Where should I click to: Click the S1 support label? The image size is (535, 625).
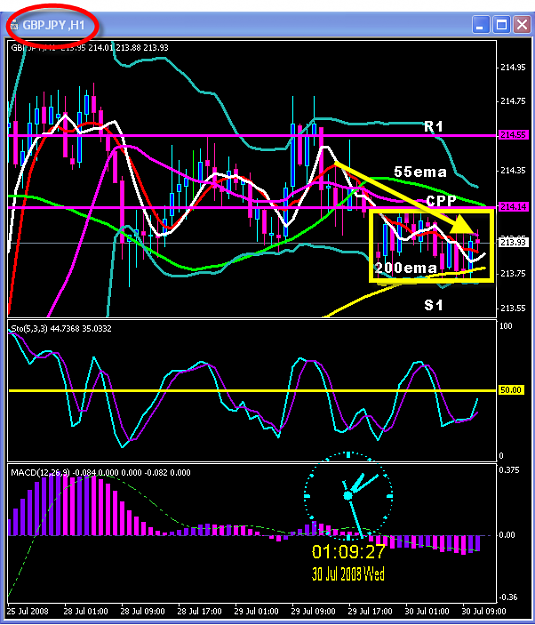[434, 305]
